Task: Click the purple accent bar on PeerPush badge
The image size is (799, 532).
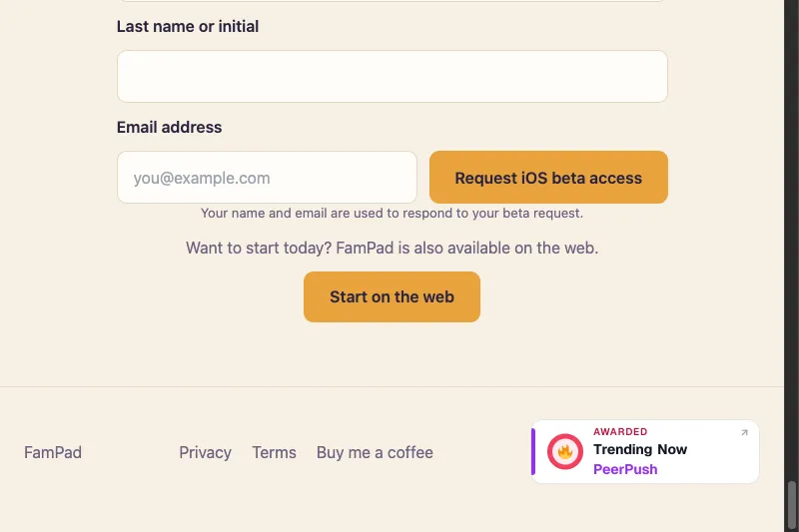Action: pos(533,451)
